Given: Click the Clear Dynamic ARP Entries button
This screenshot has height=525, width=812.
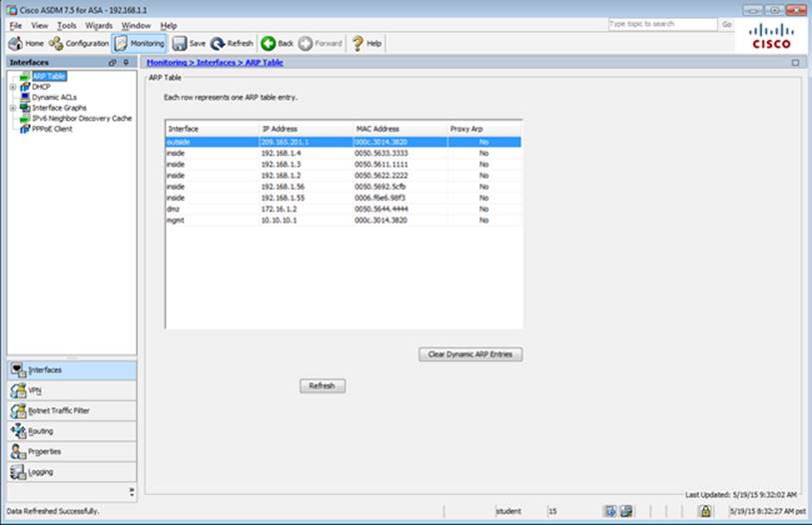Looking at the screenshot, I should point(469,354).
